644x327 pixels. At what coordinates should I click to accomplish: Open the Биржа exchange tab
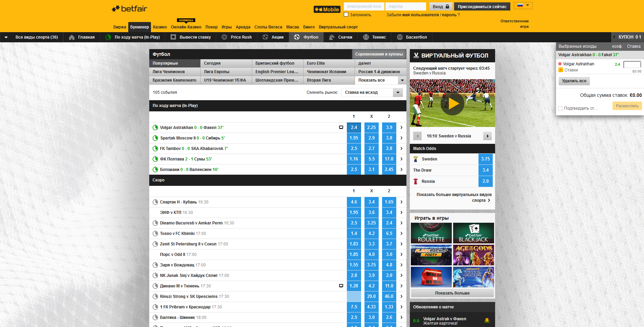pyautogui.click(x=119, y=27)
